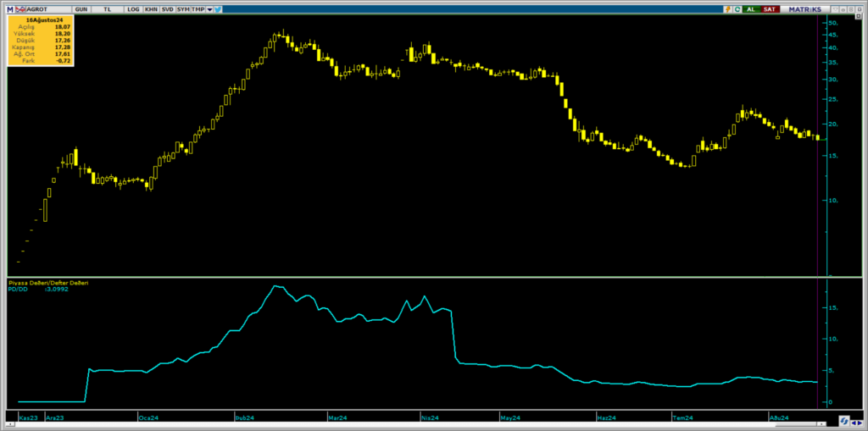Click the blue left arrow at bottom right
Screen dimensions: 868x431
(x=854, y=423)
